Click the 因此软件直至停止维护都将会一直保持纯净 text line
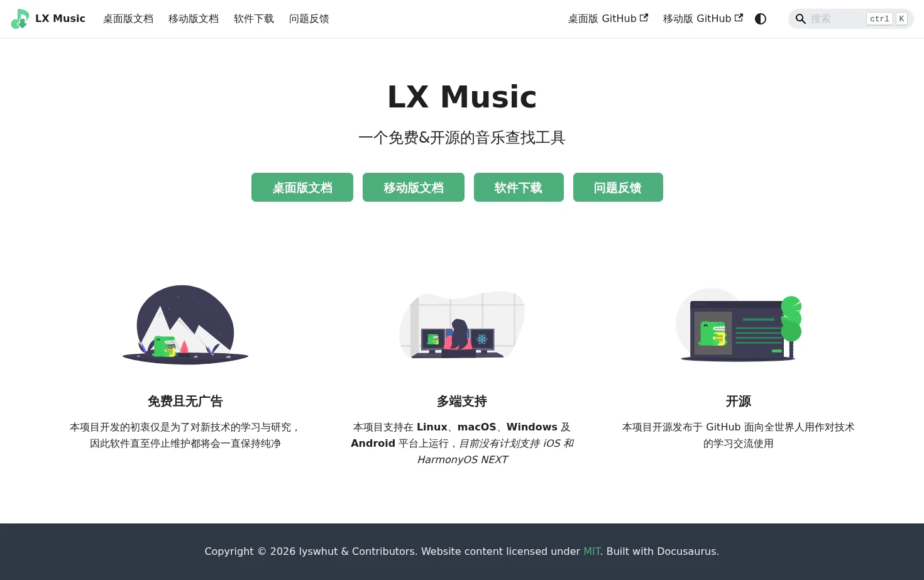 point(185,443)
